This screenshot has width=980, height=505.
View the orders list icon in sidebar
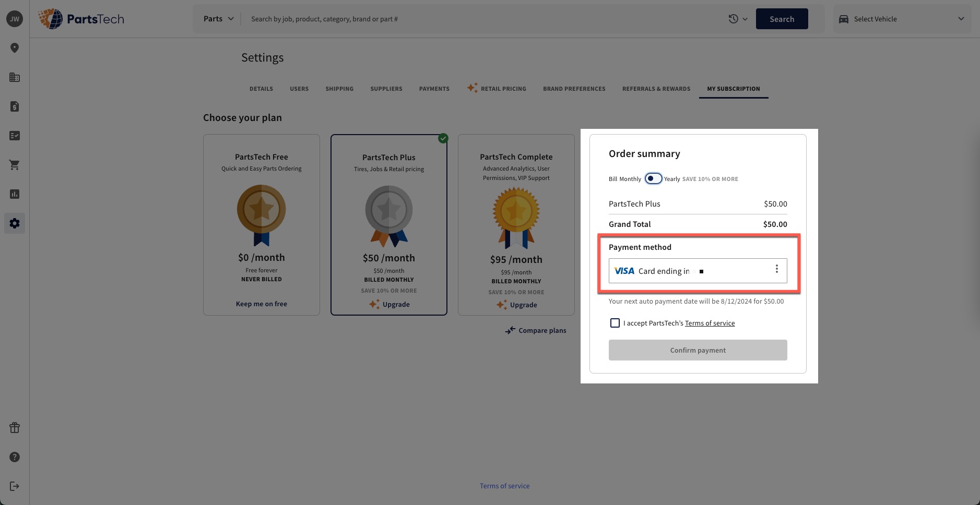pyautogui.click(x=14, y=136)
